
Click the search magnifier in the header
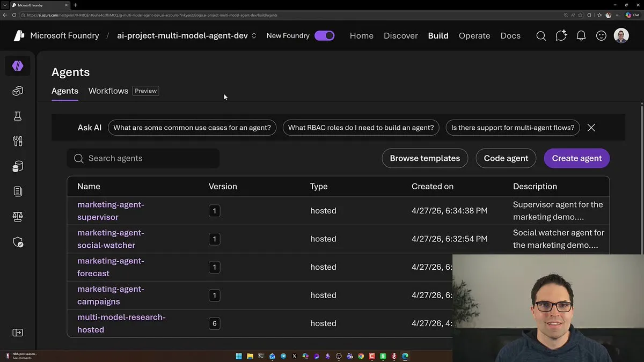[x=541, y=36]
